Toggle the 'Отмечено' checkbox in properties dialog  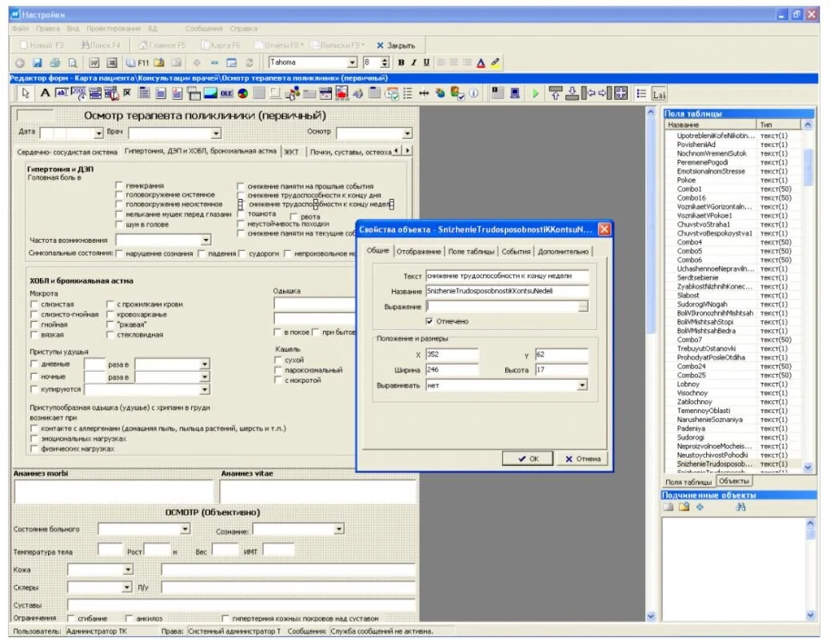click(429, 321)
